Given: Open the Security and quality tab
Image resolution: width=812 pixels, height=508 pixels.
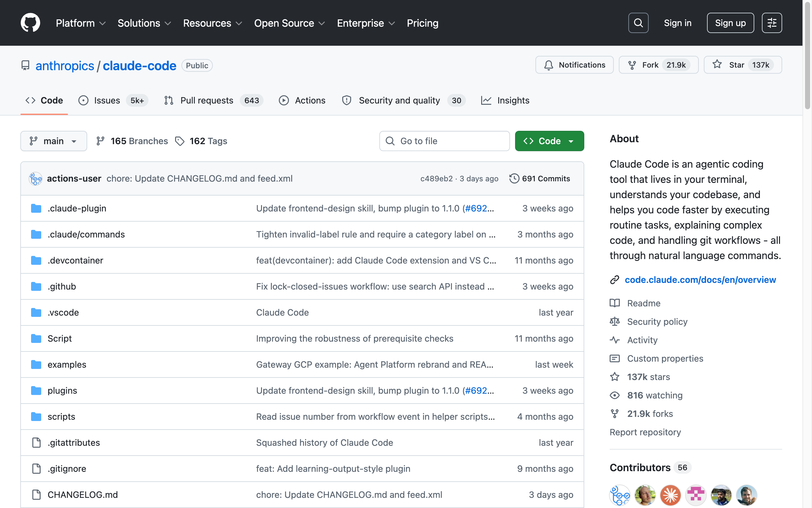Looking at the screenshot, I should 404,100.
